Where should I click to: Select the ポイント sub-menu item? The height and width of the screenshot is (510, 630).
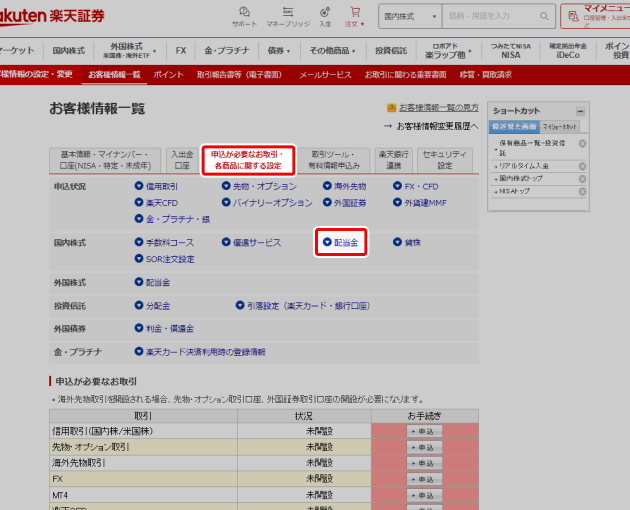[x=168, y=75]
